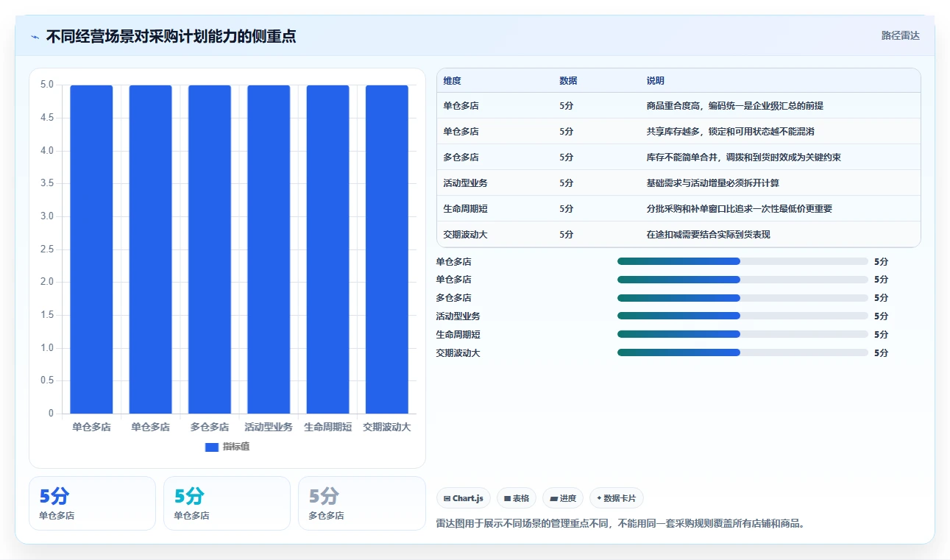
Task: Select the 进度 chip
Action: coord(563,498)
